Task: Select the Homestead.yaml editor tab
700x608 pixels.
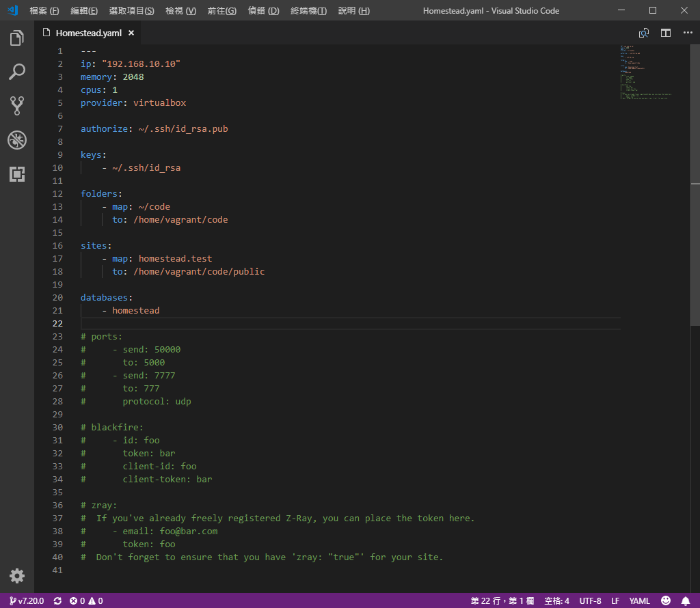Action: tap(88, 33)
